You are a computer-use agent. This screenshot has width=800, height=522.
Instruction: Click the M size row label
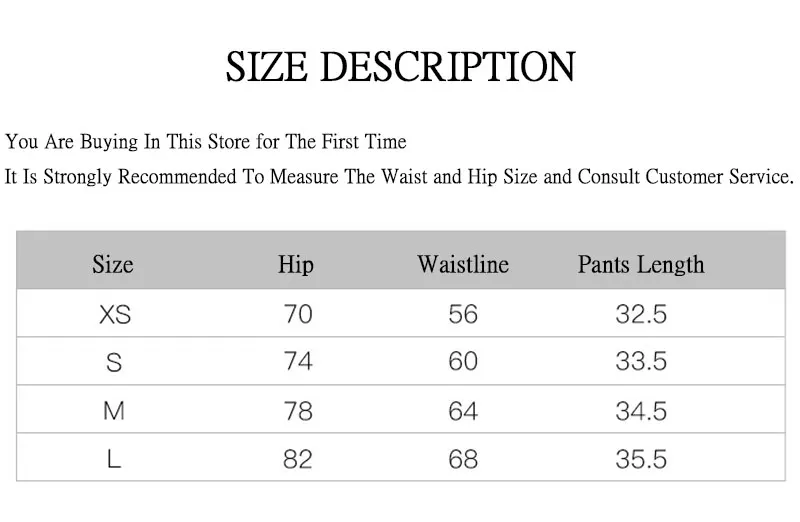pyautogui.click(x=114, y=411)
